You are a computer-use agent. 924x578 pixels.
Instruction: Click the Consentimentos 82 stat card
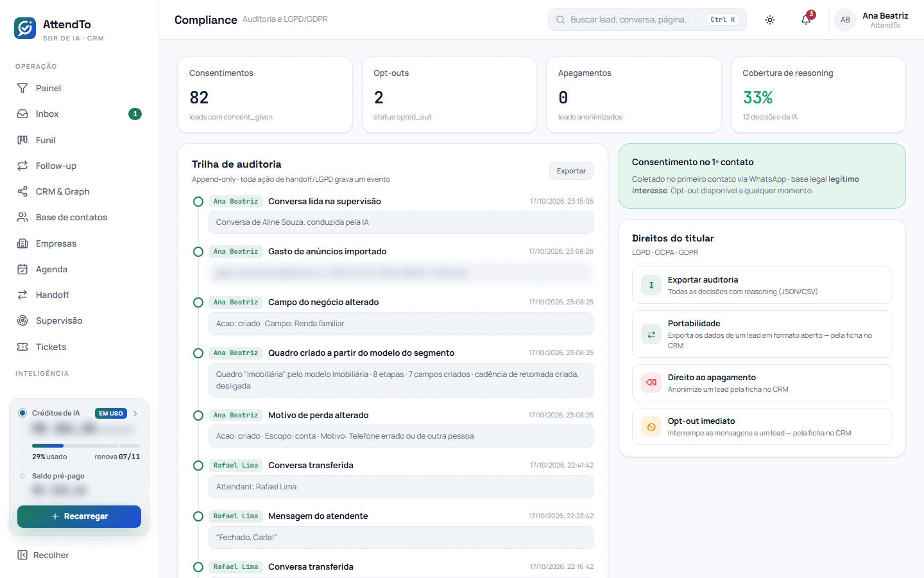pos(265,95)
